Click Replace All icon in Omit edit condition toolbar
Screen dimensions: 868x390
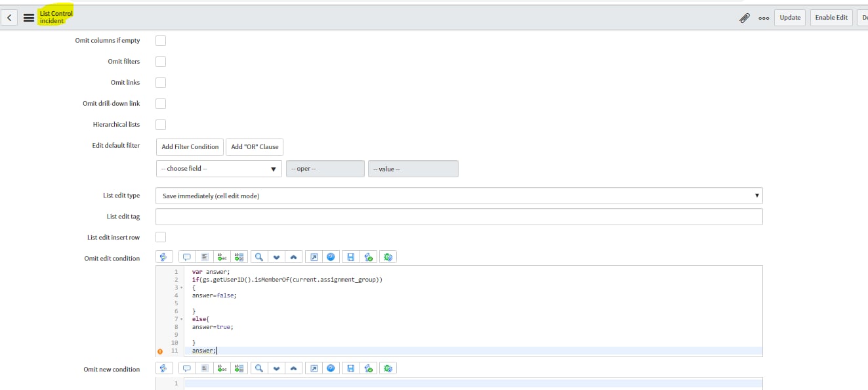239,257
